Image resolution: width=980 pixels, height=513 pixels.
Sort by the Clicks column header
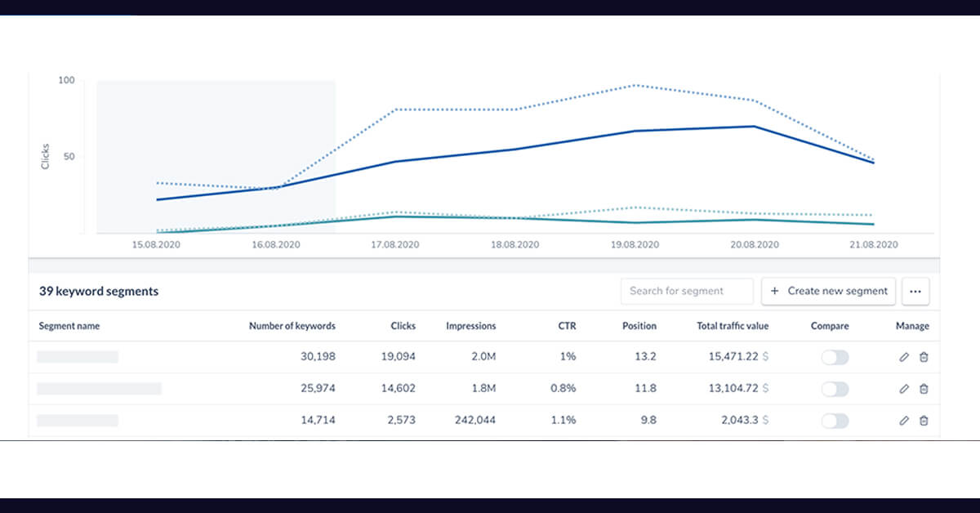point(403,326)
